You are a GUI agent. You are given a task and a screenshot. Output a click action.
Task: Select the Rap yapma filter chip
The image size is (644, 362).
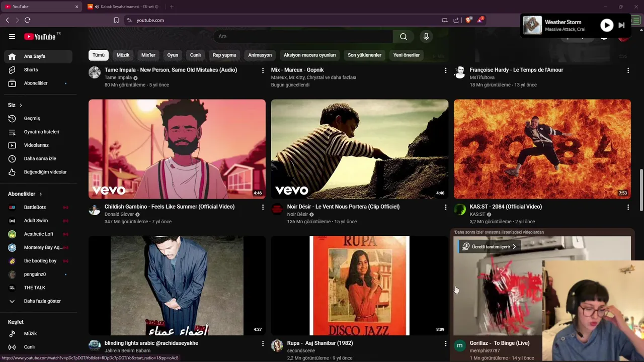pyautogui.click(x=224, y=55)
